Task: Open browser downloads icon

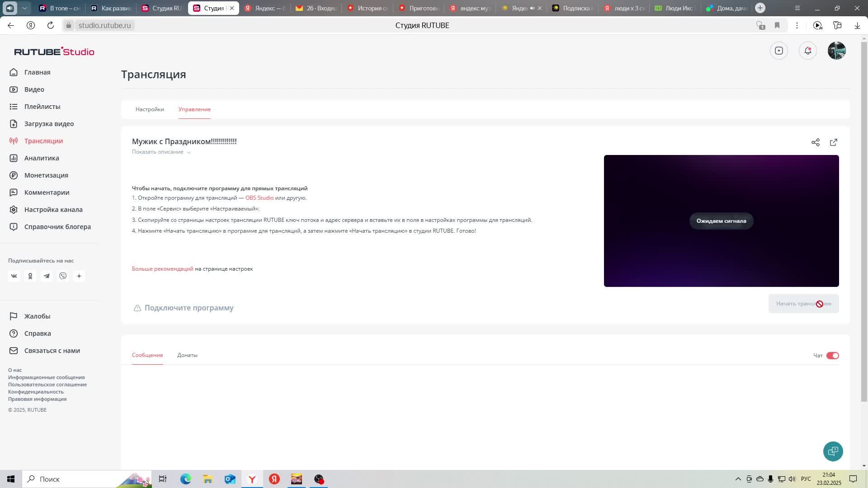Action: click(x=857, y=25)
